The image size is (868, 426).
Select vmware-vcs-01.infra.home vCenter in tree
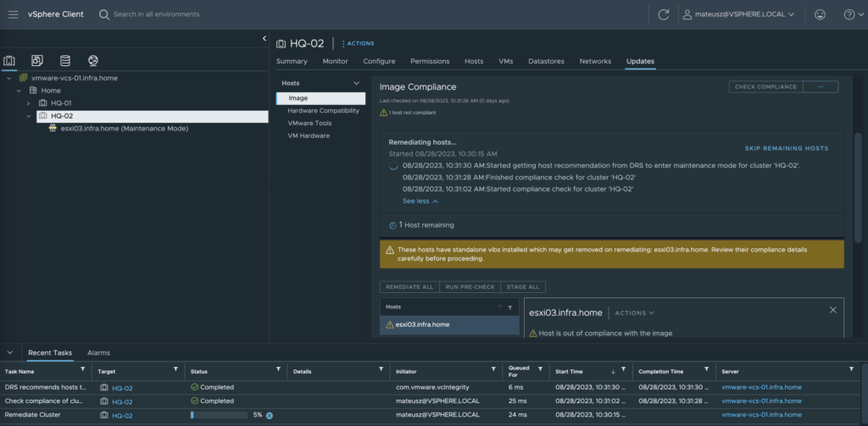(75, 79)
